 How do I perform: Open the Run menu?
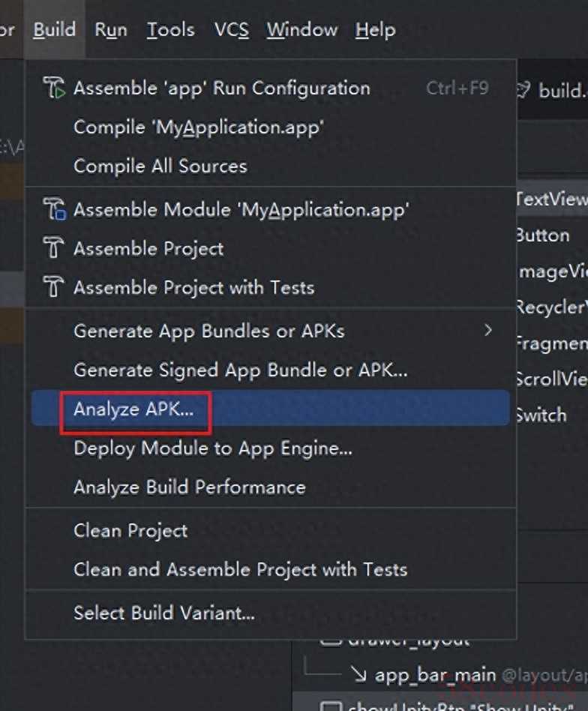click(110, 30)
